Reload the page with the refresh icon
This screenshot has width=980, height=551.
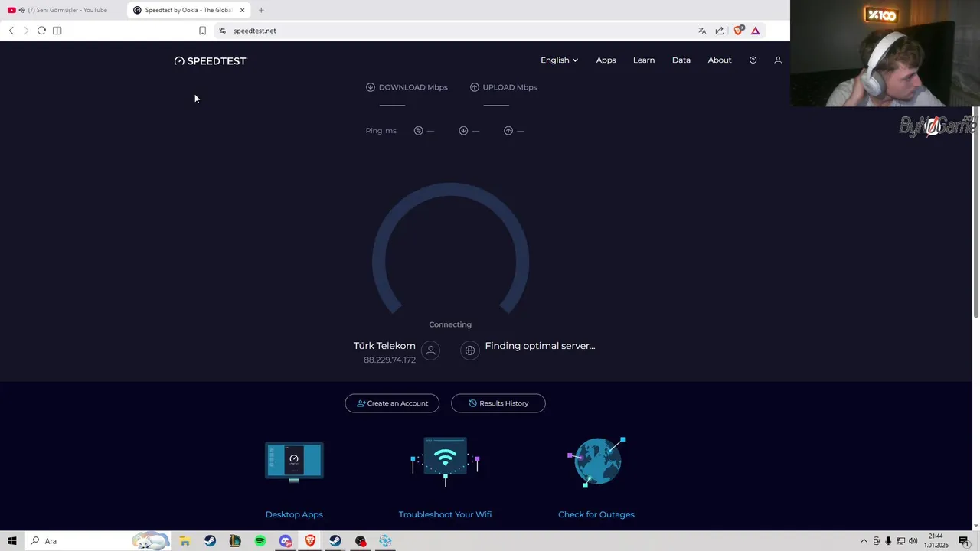(x=41, y=31)
